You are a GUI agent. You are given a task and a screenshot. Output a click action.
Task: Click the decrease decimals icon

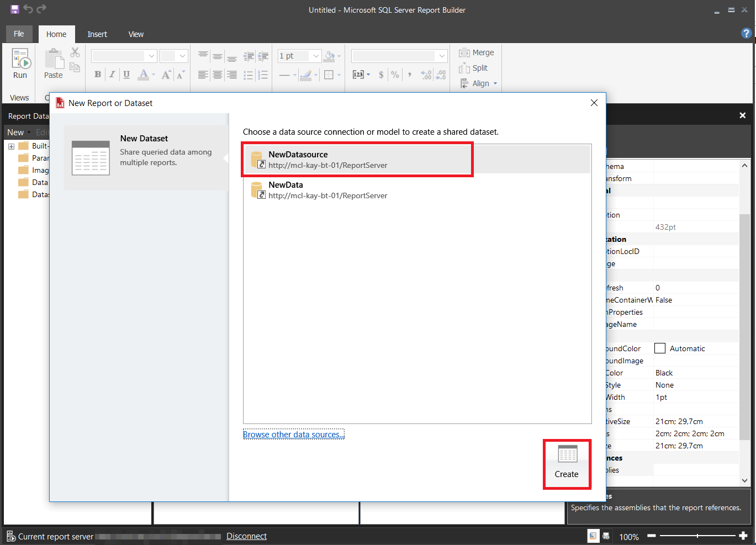point(426,75)
